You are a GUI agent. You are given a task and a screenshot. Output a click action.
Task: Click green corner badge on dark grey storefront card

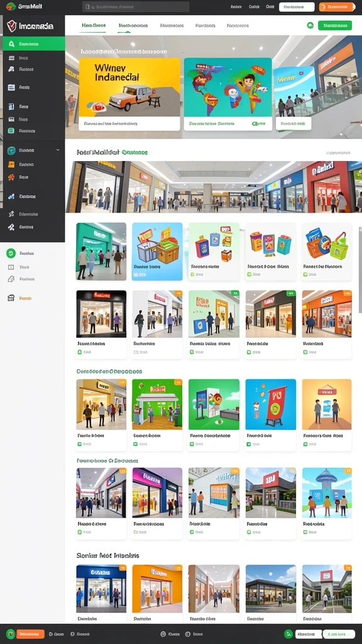[291, 294]
